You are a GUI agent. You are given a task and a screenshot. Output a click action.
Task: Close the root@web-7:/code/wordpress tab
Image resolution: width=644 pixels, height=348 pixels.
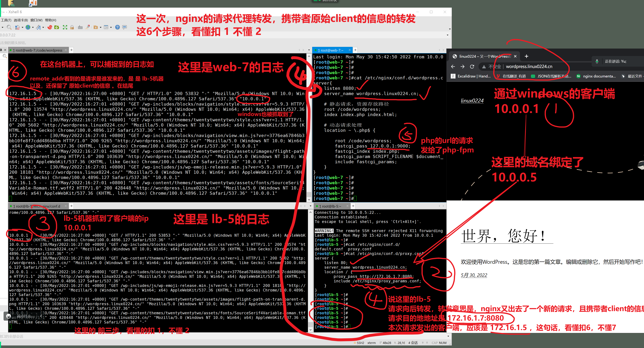(66, 50)
